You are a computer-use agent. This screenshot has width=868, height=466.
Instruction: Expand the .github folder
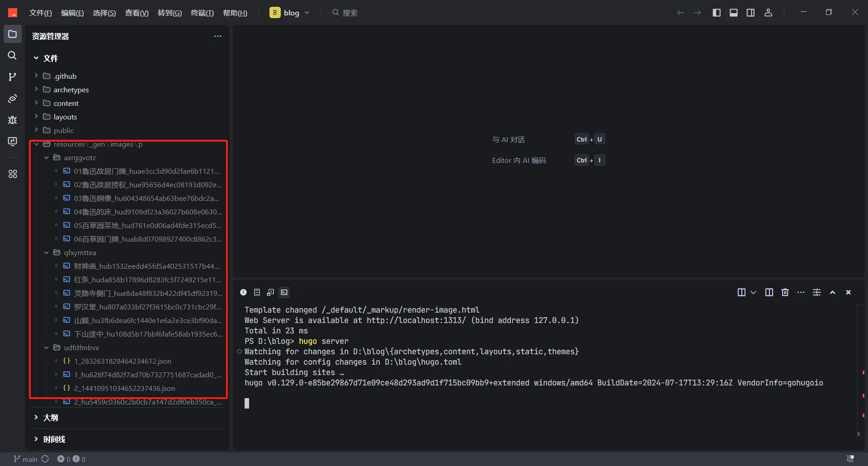click(128, 76)
